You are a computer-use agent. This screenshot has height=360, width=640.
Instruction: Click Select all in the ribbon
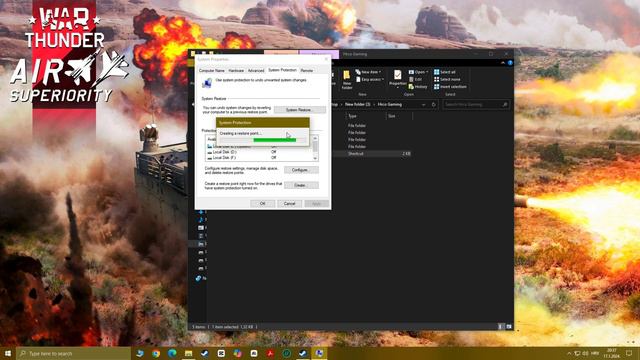click(x=445, y=72)
